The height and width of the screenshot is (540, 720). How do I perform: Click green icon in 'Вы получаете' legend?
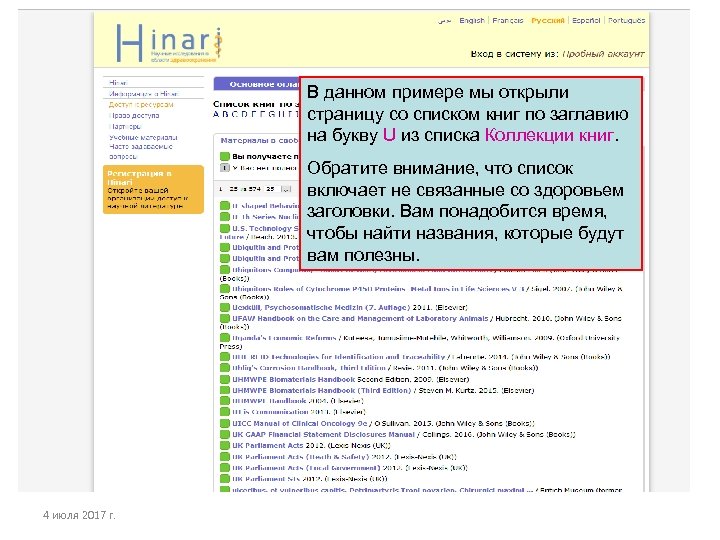[225, 157]
